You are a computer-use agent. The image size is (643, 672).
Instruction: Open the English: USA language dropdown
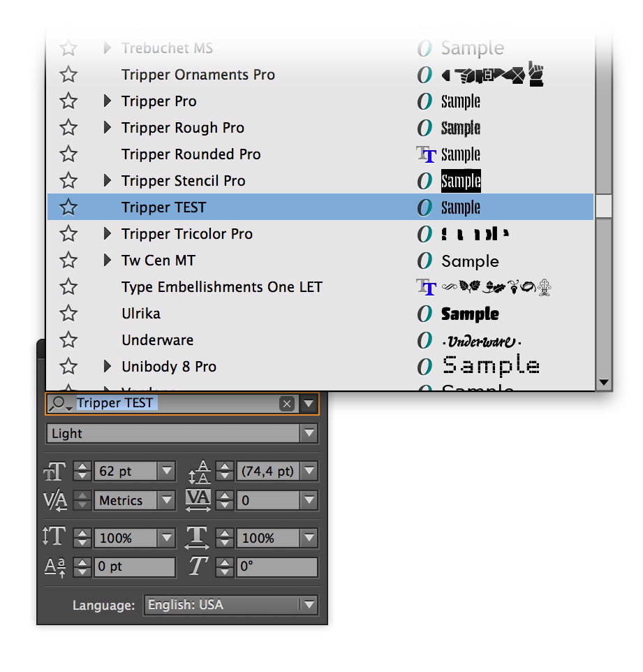click(x=309, y=605)
